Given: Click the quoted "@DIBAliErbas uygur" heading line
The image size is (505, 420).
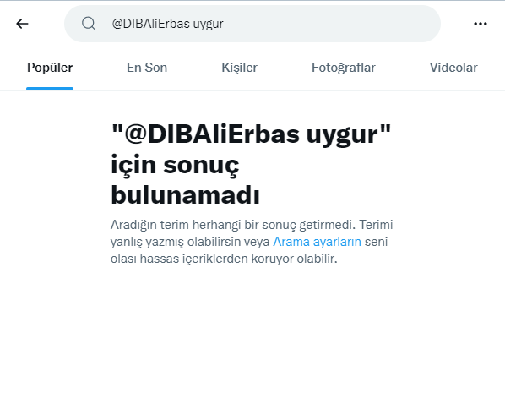Looking at the screenshot, I should [251, 134].
